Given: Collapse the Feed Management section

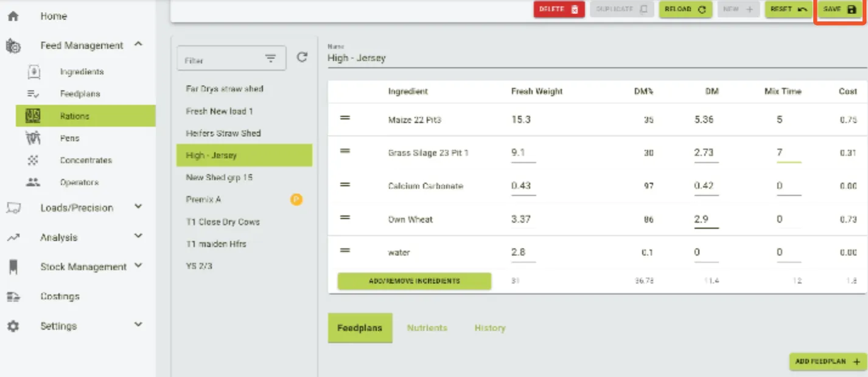Looking at the screenshot, I should [x=138, y=44].
